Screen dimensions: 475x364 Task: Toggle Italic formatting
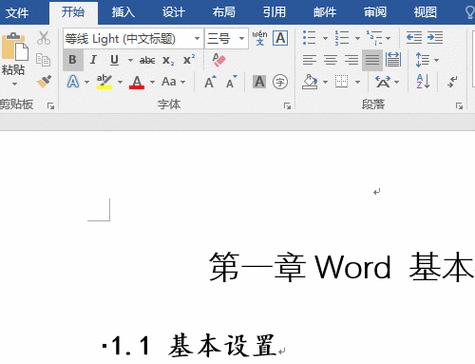tap(94, 60)
